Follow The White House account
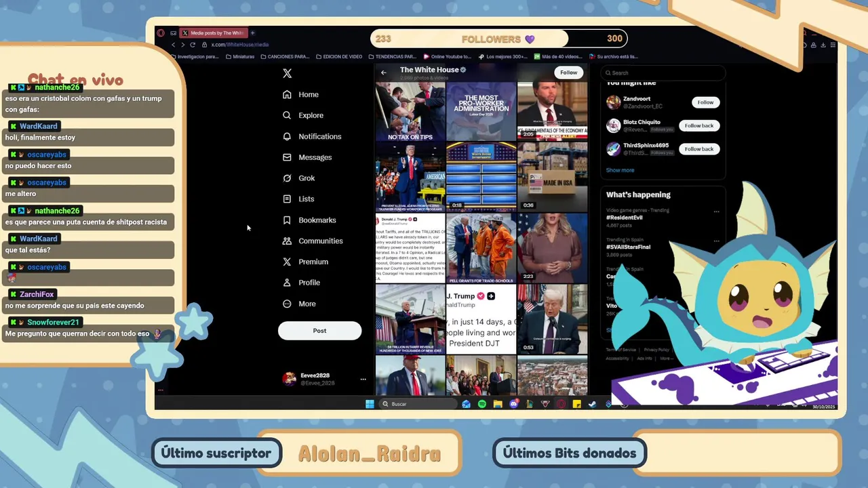 [x=569, y=73]
